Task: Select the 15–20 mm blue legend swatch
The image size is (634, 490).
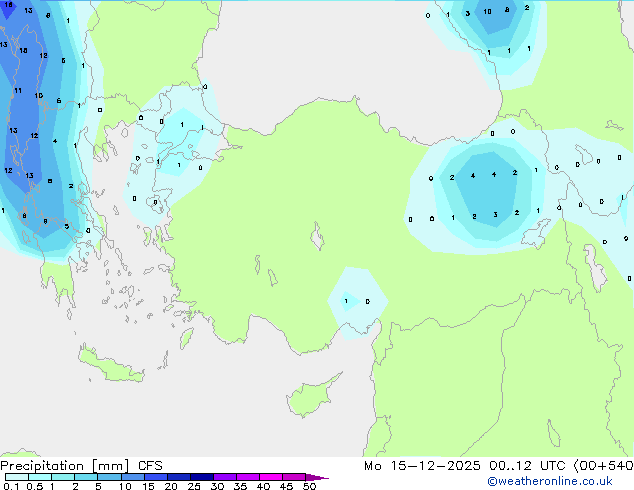Action: coord(155,477)
